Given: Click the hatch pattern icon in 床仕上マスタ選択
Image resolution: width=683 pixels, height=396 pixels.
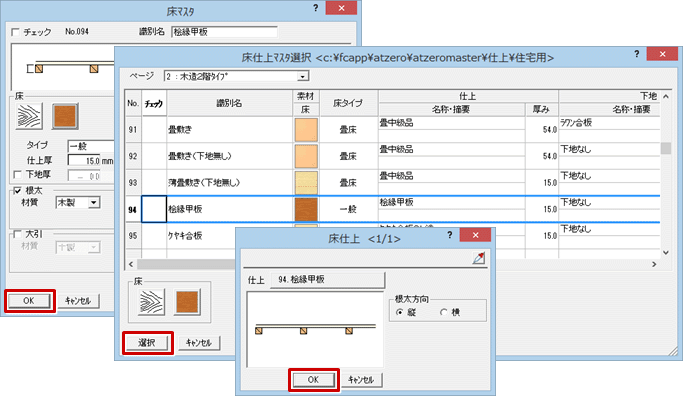Looking at the screenshot, I should (x=151, y=302).
